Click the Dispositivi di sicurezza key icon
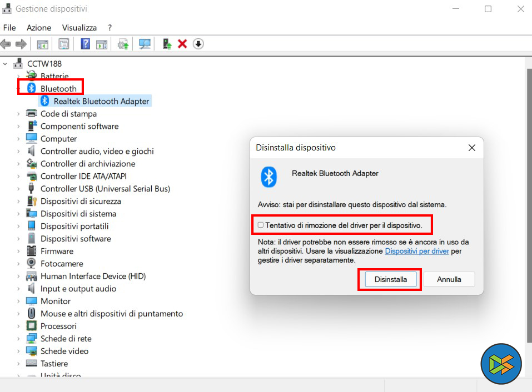 click(x=32, y=201)
